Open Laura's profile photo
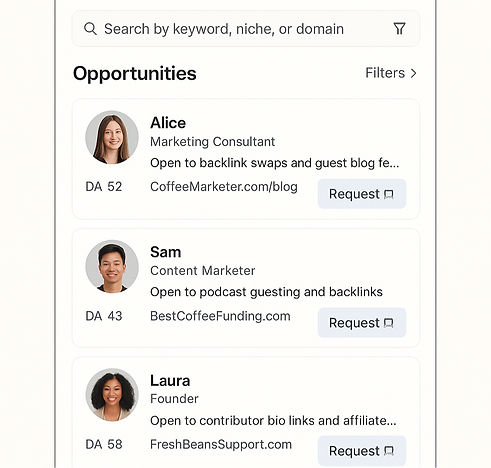The height and width of the screenshot is (468, 491). tap(112, 395)
